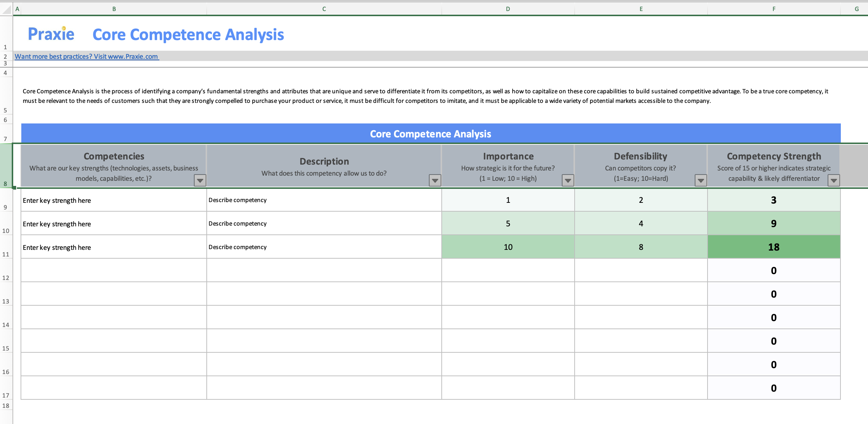Select Competency Strength score 18 cell
Viewport: 868px width, 424px height.
(x=774, y=247)
